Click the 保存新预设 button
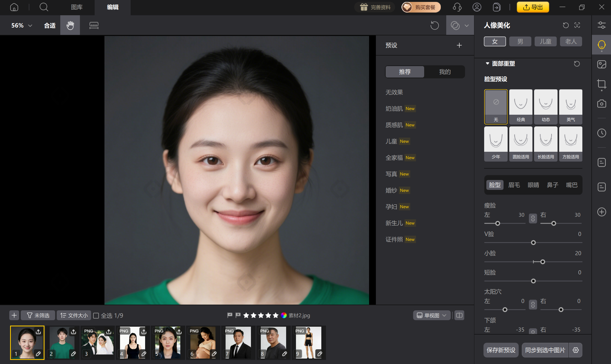 501,350
